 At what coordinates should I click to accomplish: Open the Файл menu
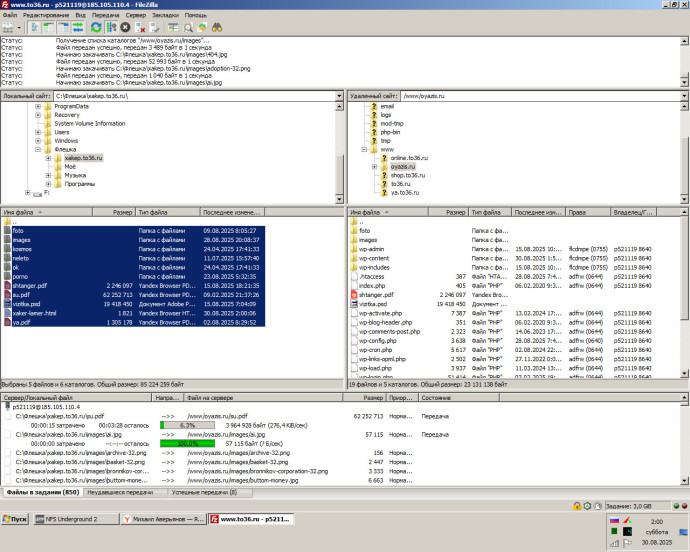tap(10, 15)
